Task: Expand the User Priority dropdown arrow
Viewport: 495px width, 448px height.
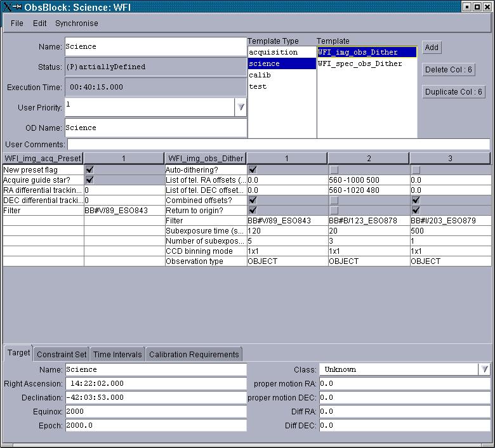Action: coord(241,107)
